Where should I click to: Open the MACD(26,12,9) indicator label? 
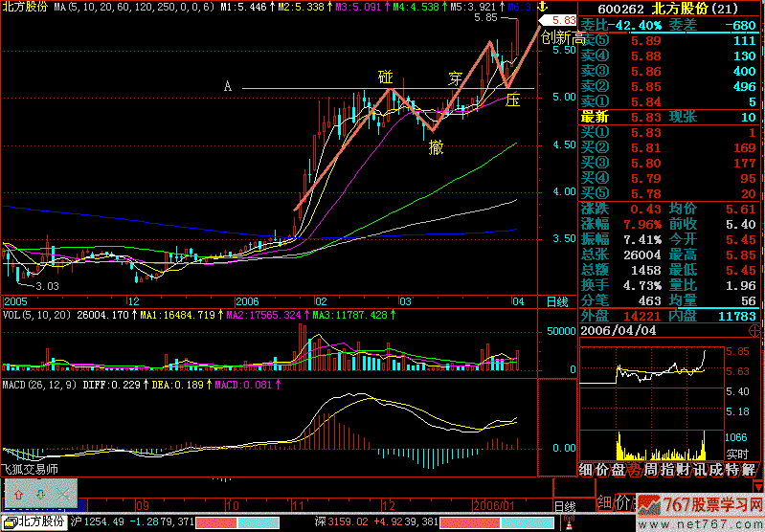pos(39,385)
